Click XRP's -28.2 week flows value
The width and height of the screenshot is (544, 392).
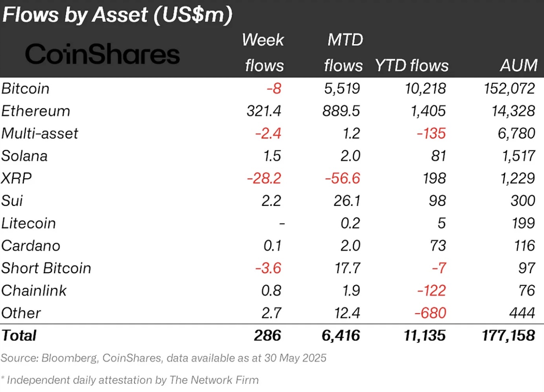264,178
